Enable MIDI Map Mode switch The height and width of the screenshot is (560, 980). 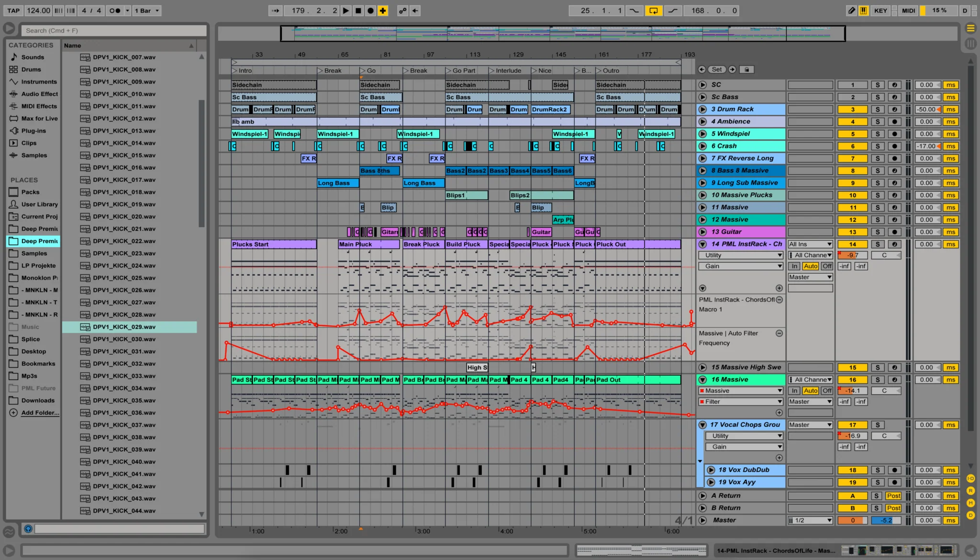coord(908,11)
